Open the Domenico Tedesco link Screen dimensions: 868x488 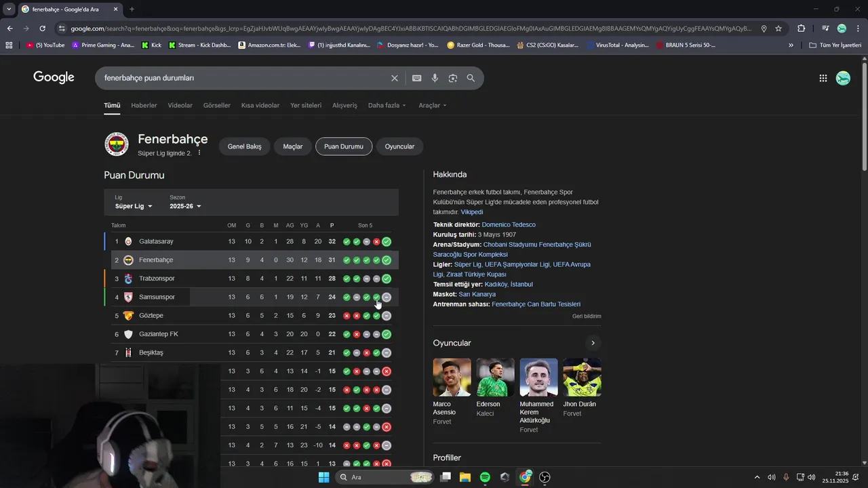[x=509, y=224]
